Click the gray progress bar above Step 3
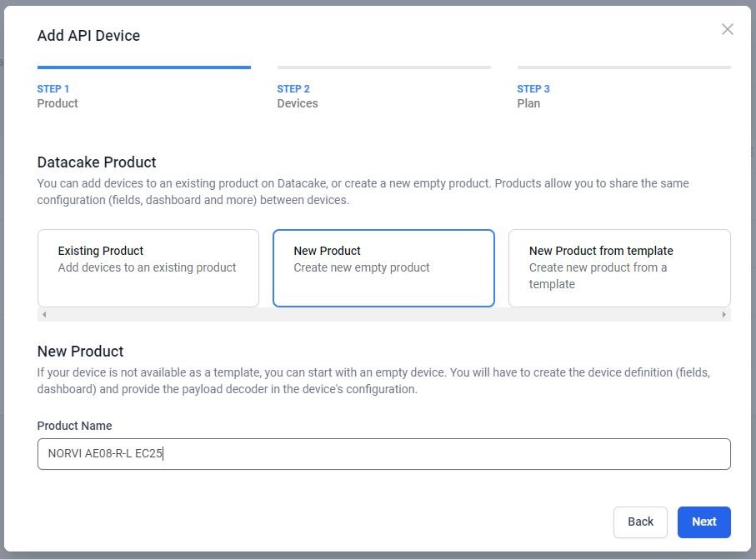 pos(623,67)
